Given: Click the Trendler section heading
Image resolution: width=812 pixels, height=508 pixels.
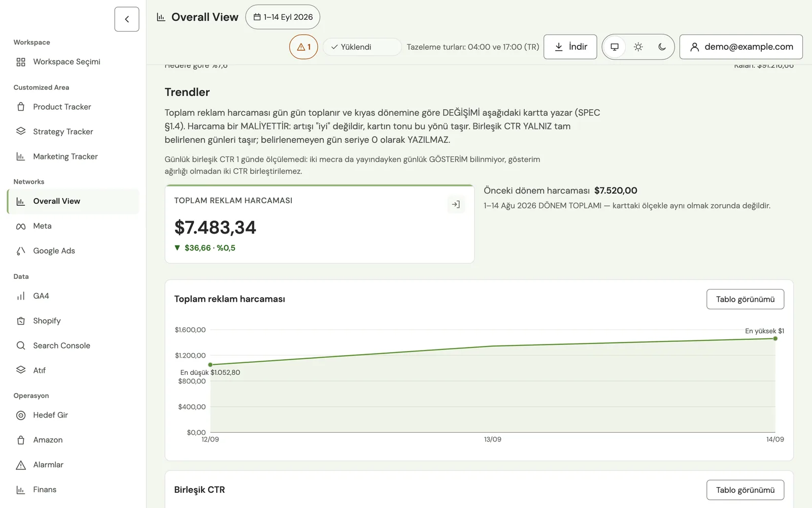Looking at the screenshot, I should coord(187,92).
